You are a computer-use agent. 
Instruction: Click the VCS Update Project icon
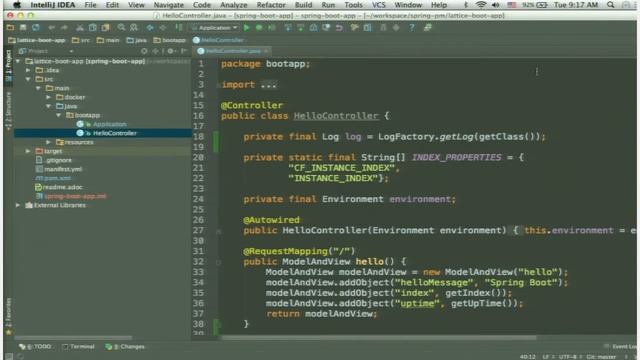point(288,28)
